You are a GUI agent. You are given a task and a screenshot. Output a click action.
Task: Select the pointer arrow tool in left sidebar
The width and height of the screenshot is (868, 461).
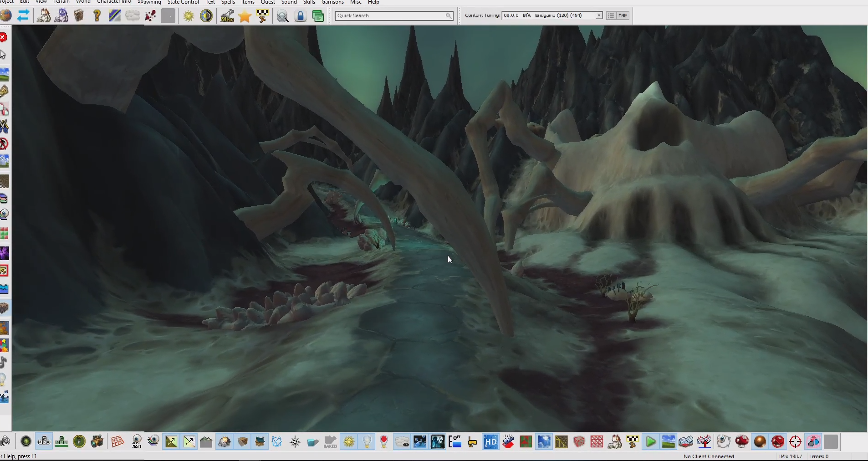(3, 55)
